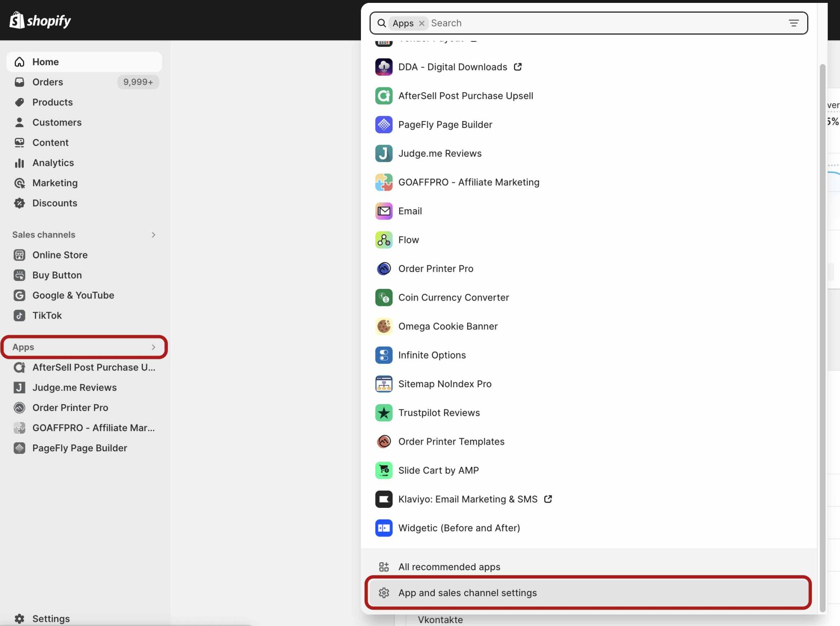Screen dimensions: 840x626
Task: Open Settings at the sidebar bottom
Action: 51,618
